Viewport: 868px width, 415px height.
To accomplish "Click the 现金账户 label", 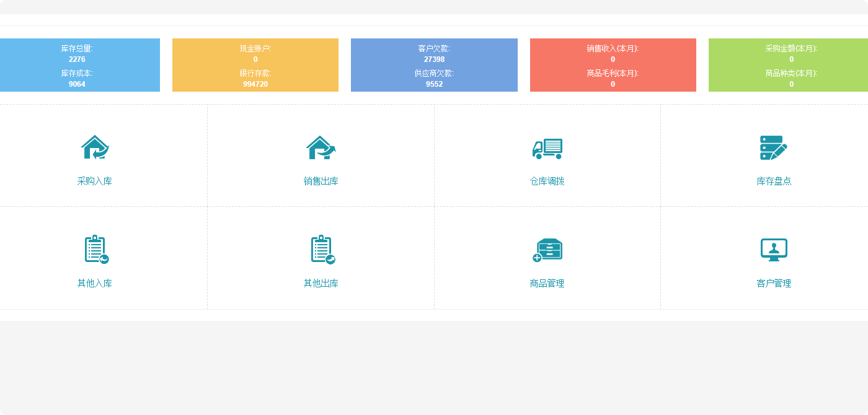I will coord(255,48).
